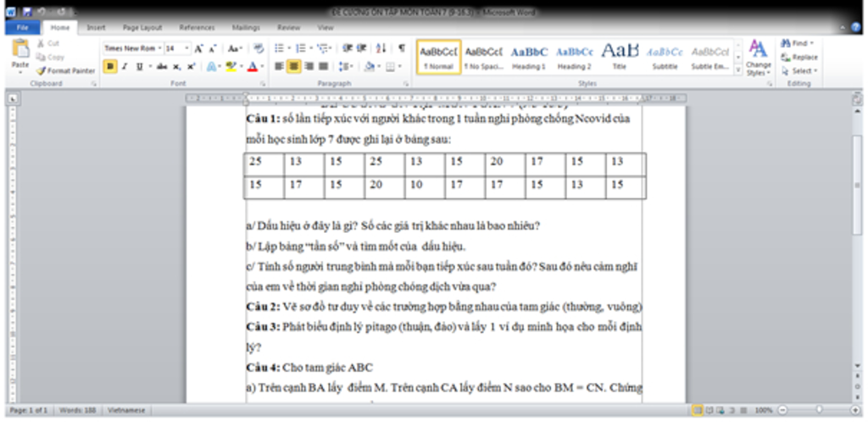Screen dimensions: 868x422
Task: Click the Copy command
Action: coord(50,57)
